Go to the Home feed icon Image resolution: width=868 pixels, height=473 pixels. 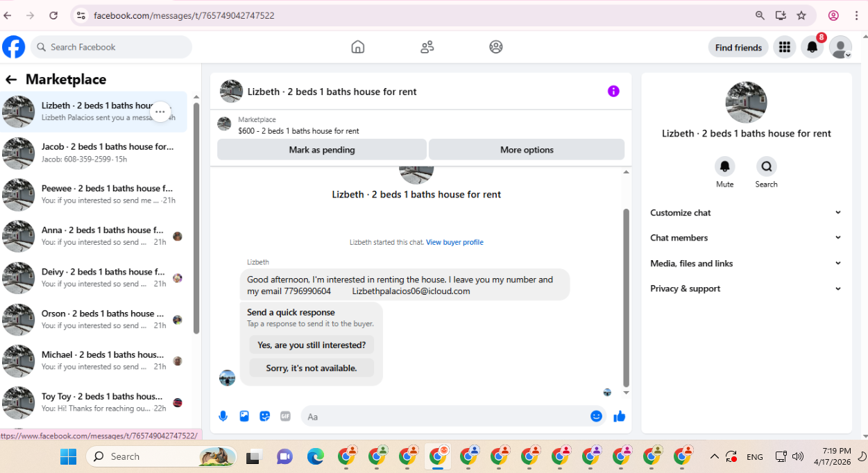[358, 47]
